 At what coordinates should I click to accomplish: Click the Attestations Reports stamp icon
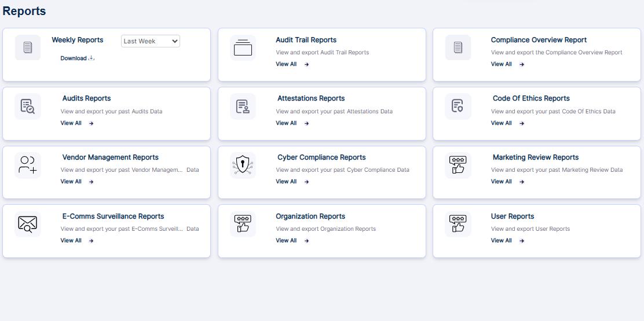pyautogui.click(x=243, y=106)
